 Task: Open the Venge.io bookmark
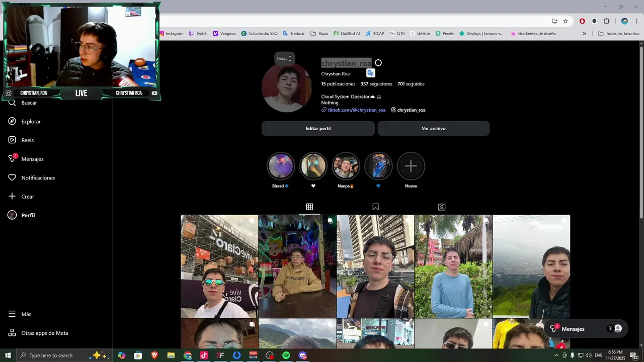pyautogui.click(x=224, y=34)
